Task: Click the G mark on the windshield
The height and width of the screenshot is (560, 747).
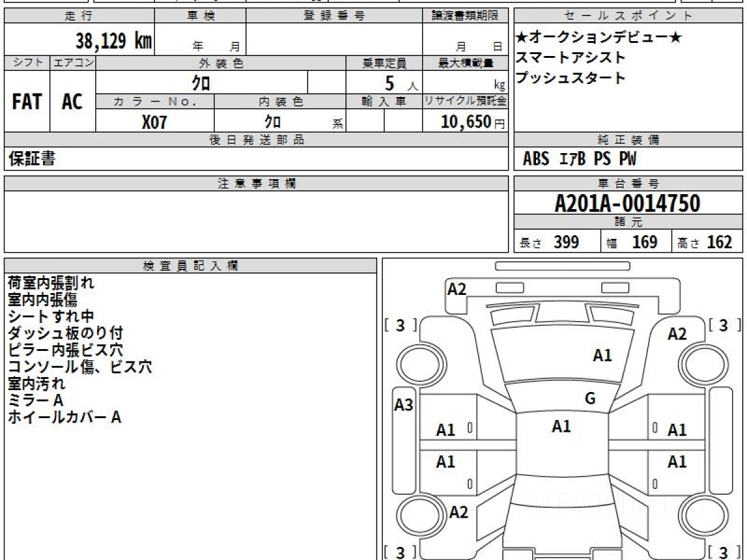Action: (x=590, y=398)
